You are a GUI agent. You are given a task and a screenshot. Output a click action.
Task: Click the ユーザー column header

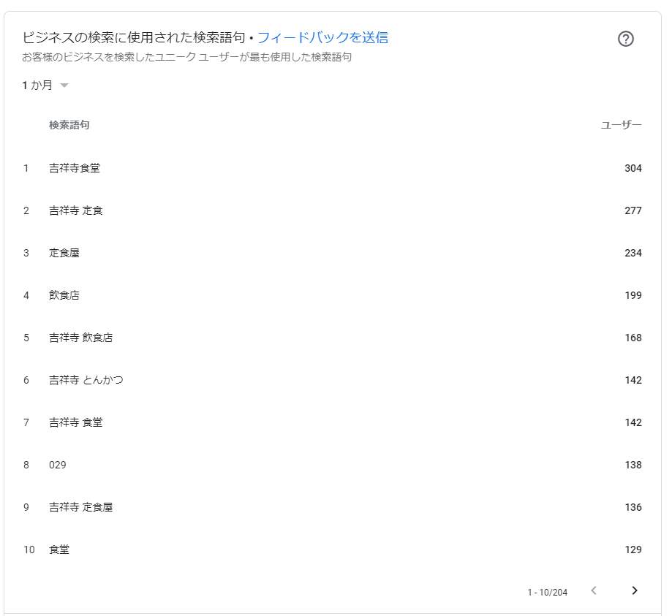pyautogui.click(x=621, y=125)
